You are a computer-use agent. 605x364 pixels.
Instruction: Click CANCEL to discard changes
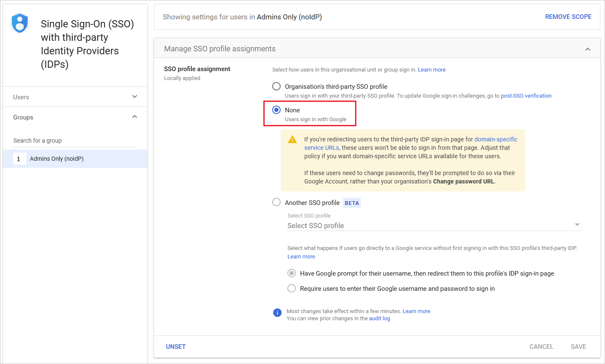tap(541, 346)
